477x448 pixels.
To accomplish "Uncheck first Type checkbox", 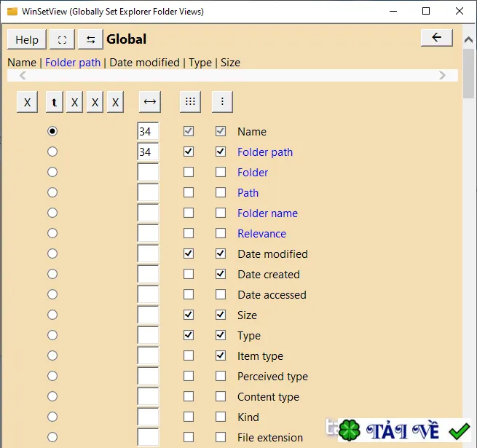I will coord(189,335).
